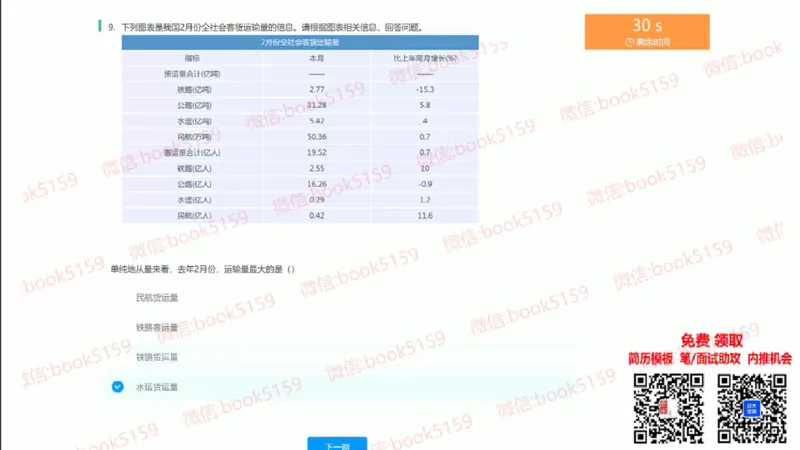Click the growth value -0.9
This screenshot has width=800, height=450.
(x=425, y=184)
